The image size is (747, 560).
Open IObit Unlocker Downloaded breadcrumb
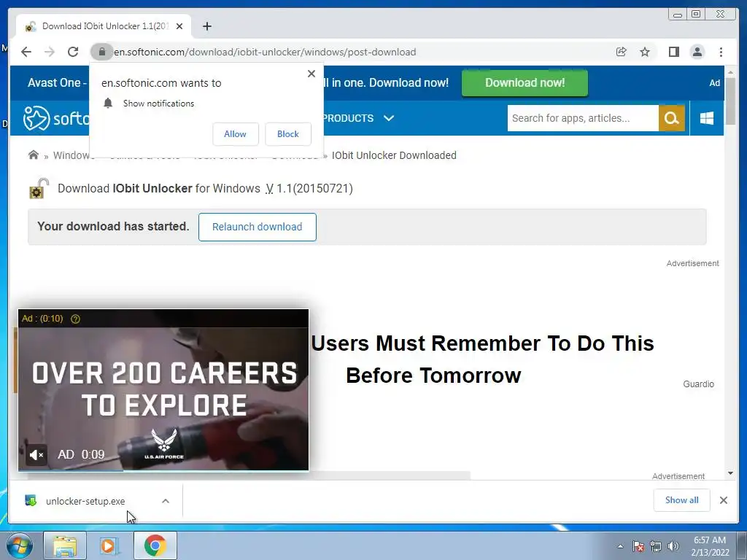394,155
